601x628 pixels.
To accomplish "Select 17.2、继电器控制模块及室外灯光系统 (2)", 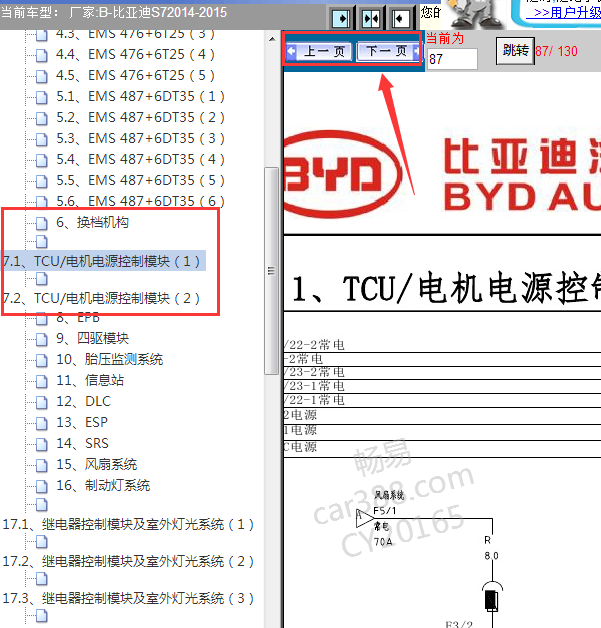I will [x=128, y=561].
